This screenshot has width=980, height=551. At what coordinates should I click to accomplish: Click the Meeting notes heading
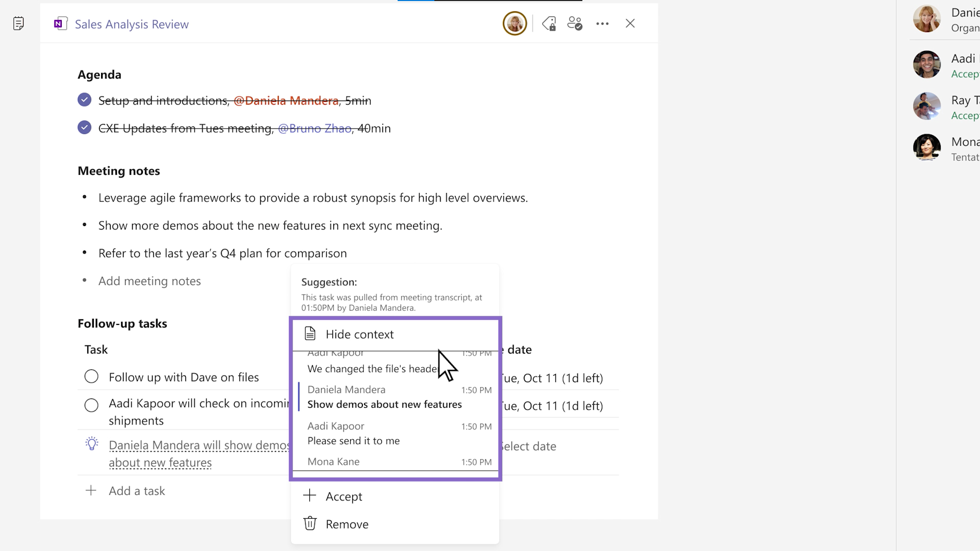(118, 171)
